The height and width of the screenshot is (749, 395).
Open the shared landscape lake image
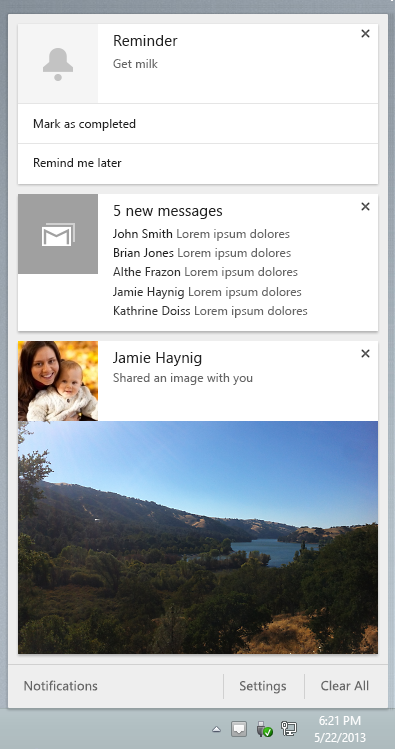click(198, 537)
